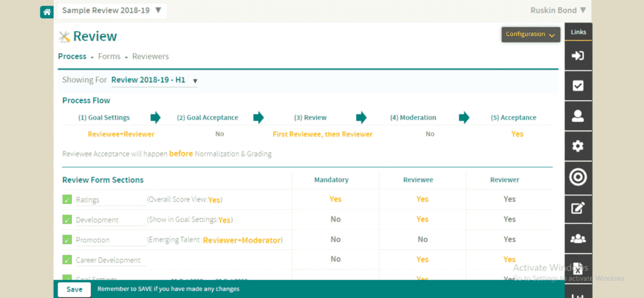Image resolution: width=644 pixels, height=298 pixels.
Task: Switch to the Forms tab
Action: (109, 56)
